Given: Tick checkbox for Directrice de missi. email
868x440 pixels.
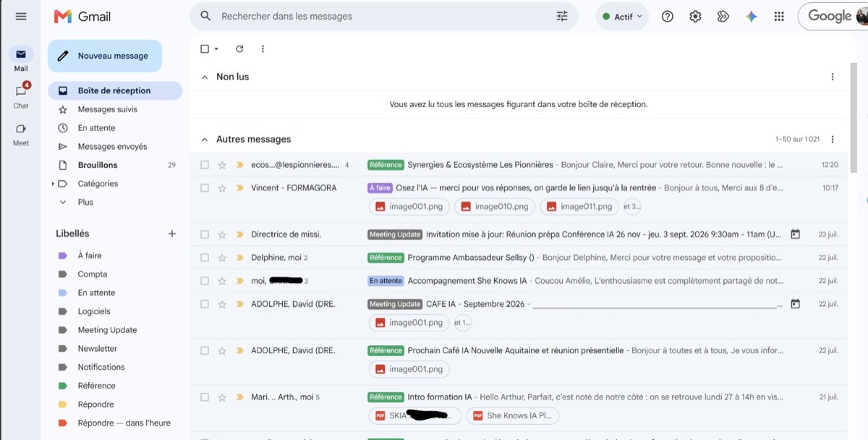Looking at the screenshot, I should click(x=205, y=234).
